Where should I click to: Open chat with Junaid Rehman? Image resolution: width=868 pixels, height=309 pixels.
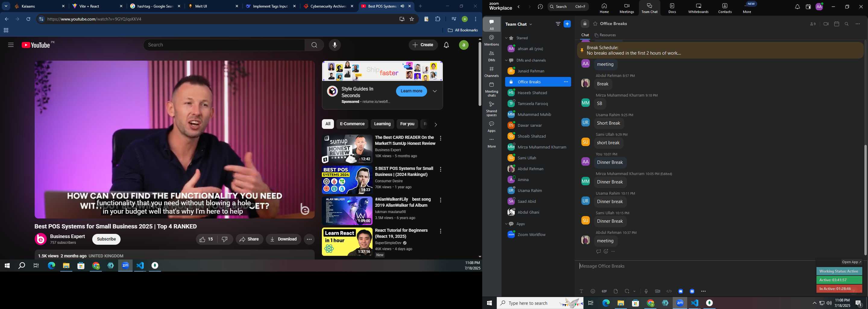coord(538,71)
